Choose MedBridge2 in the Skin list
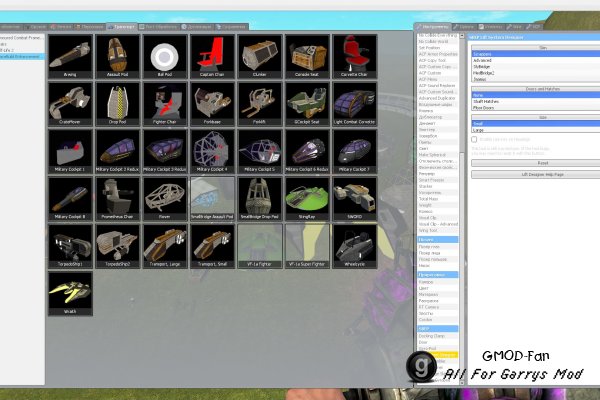Viewport: 600px width, 400px height. [x=536, y=73]
